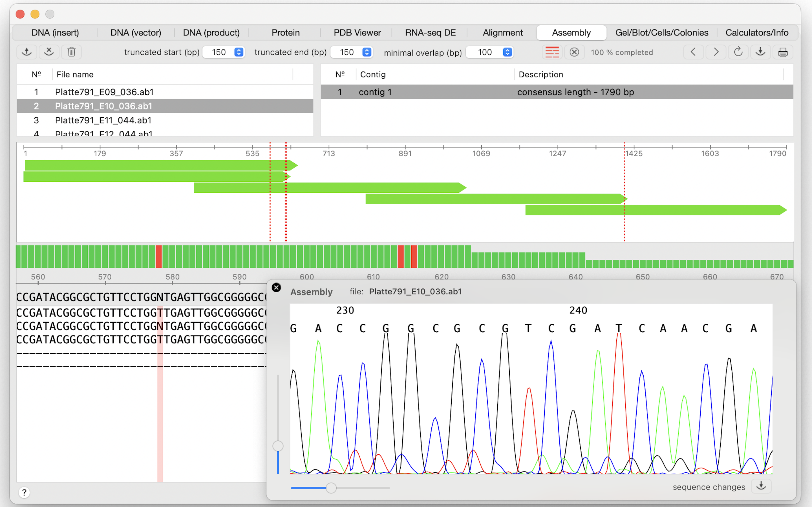Click the trash delete files icon
812x507 pixels.
(71, 52)
